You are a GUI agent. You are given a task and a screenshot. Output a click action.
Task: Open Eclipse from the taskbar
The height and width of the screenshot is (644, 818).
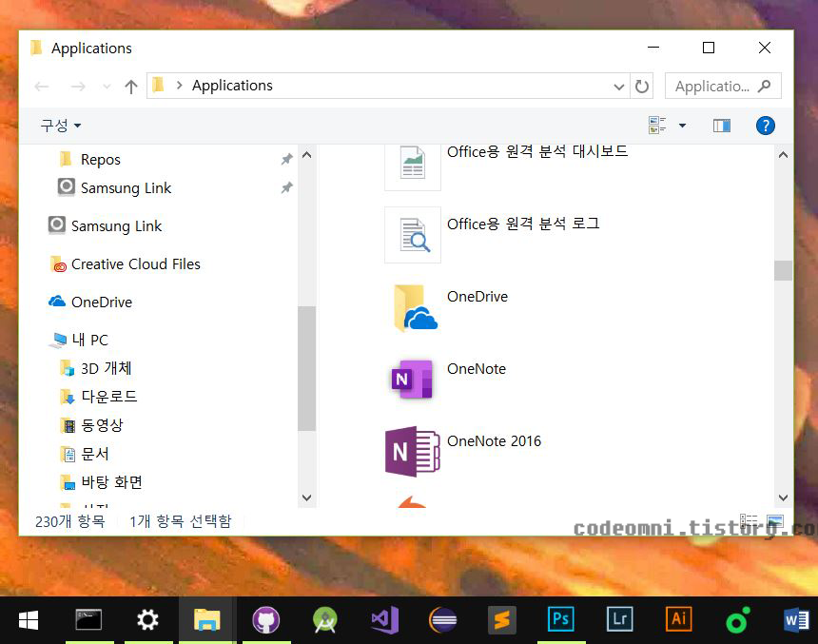pos(443,620)
